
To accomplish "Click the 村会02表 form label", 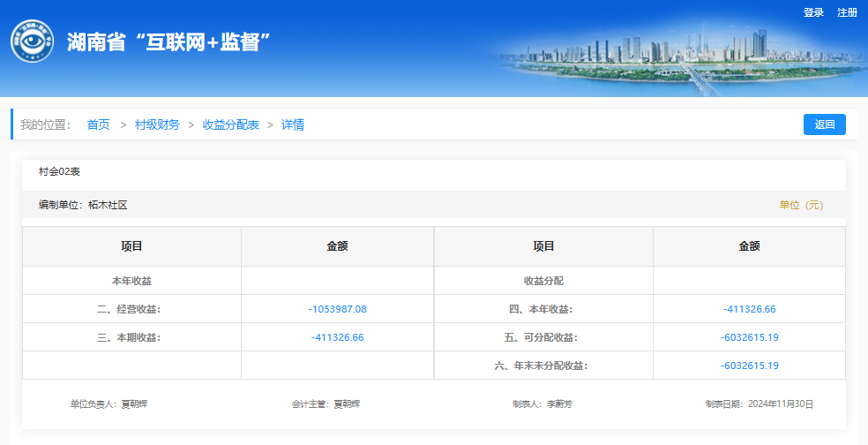I will tap(59, 171).
